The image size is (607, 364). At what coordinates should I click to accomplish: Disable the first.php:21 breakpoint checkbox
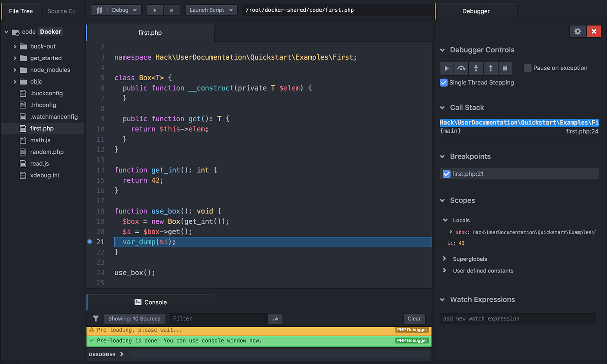pyautogui.click(x=447, y=174)
